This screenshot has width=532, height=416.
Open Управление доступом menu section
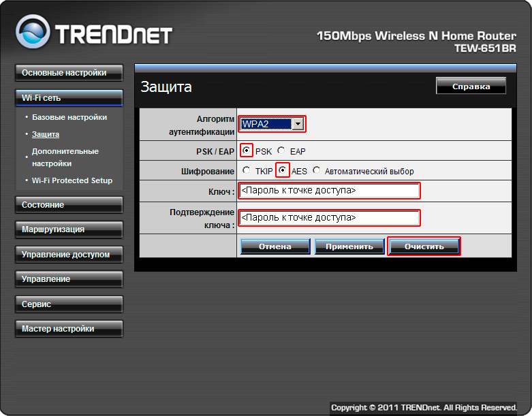(x=69, y=255)
